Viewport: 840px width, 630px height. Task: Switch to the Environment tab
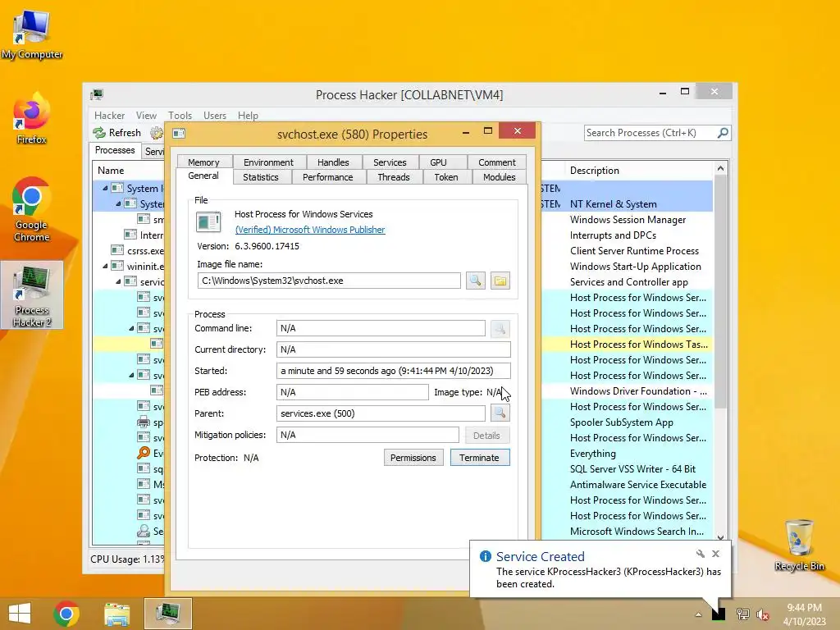pyautogui.click(x=268, y=162)
